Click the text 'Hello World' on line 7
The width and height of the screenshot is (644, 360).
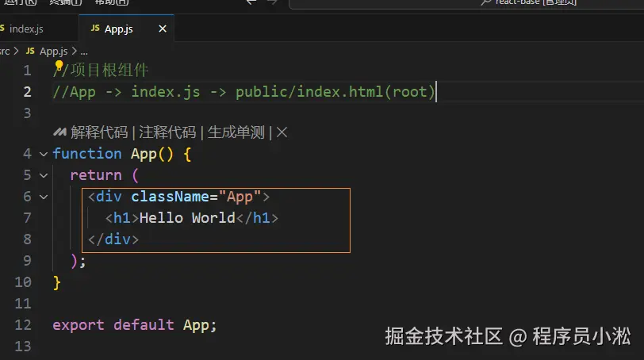coord(187,217)
